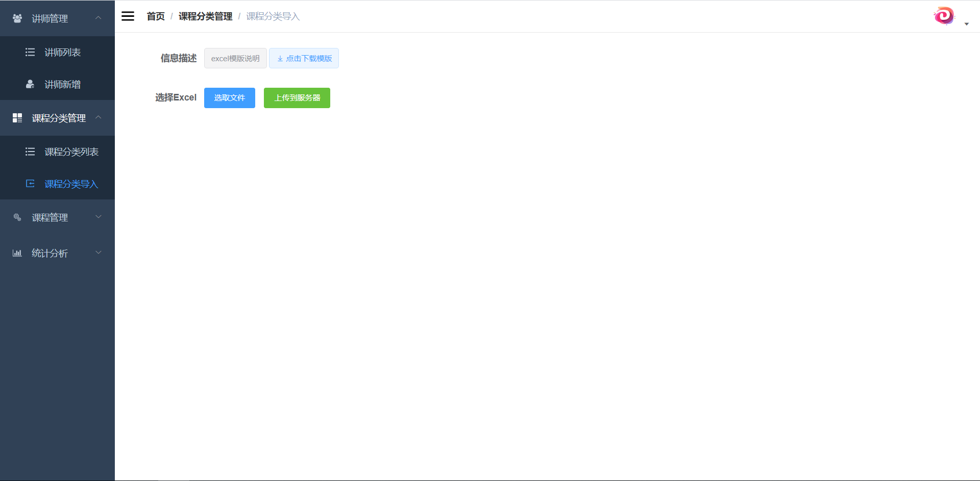This screenshot has height=481, width=980.
Task: Expand 统计分析 using its chevron
Action: [99, 252]
